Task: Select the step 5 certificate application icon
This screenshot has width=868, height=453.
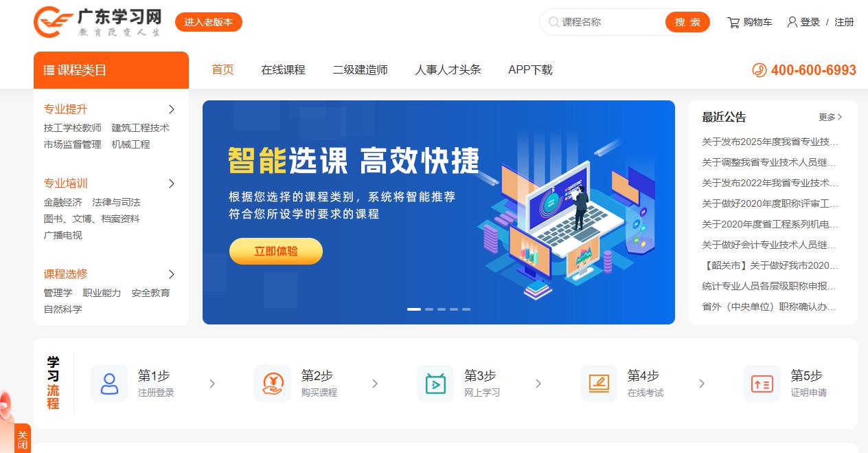Action: 762,384
